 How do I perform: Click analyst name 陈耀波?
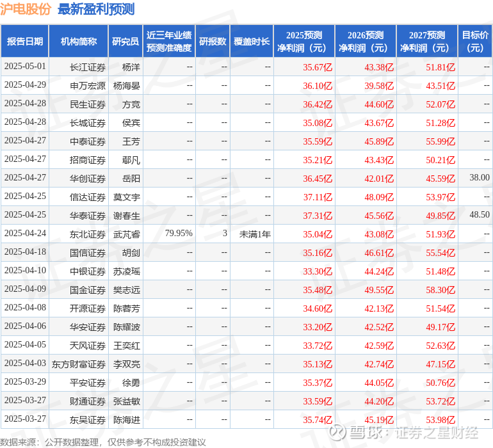[x=127, y=327]
